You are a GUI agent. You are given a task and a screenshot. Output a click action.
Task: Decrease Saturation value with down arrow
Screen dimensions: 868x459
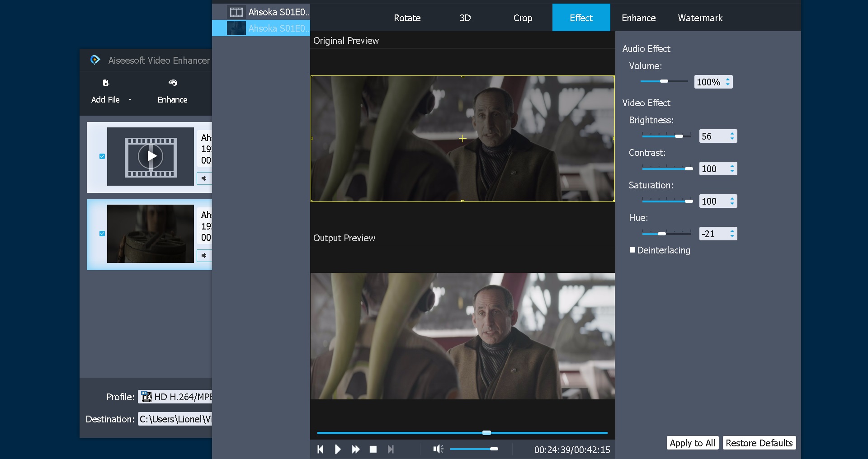click(732, 204)
